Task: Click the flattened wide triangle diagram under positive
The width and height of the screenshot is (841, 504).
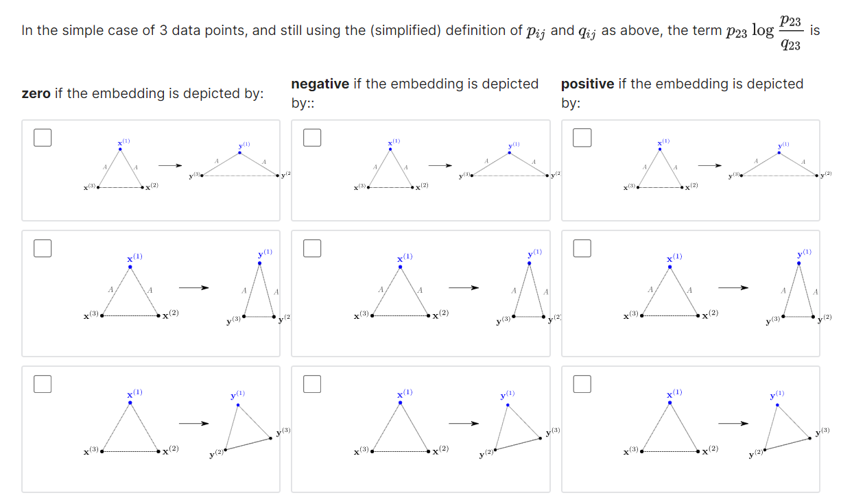Action: 726,166
